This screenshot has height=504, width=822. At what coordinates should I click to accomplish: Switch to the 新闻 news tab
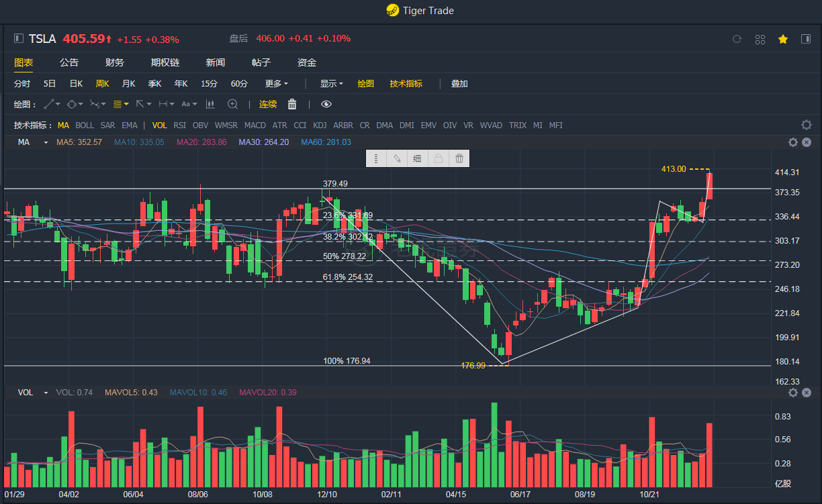[216, 62]
